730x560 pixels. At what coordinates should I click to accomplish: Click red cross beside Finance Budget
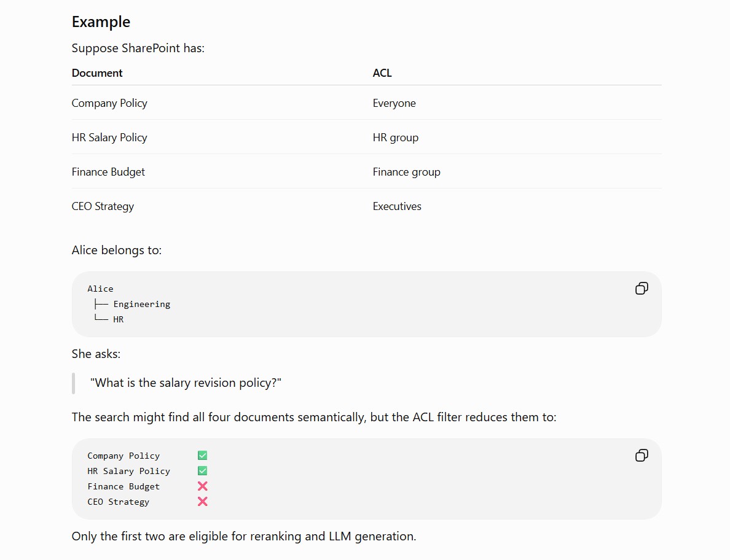[203, 486]
